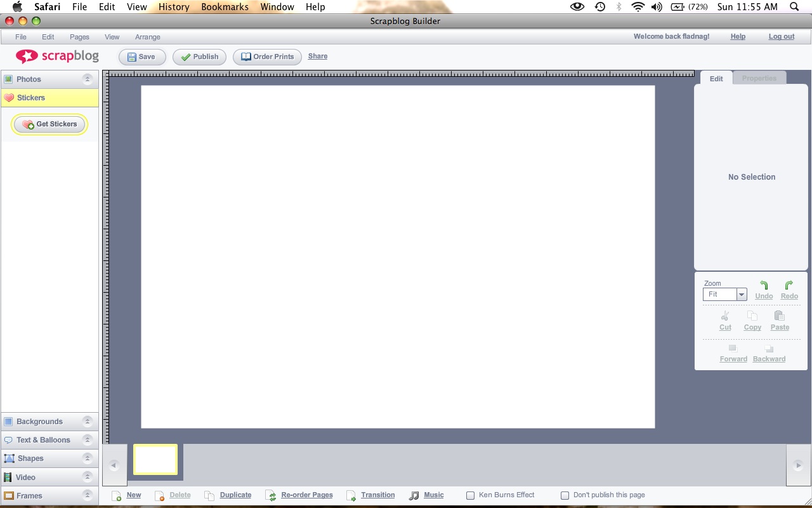
Task: Click the Music note icon
Action: pyautogui.click(x=414, y=495)
